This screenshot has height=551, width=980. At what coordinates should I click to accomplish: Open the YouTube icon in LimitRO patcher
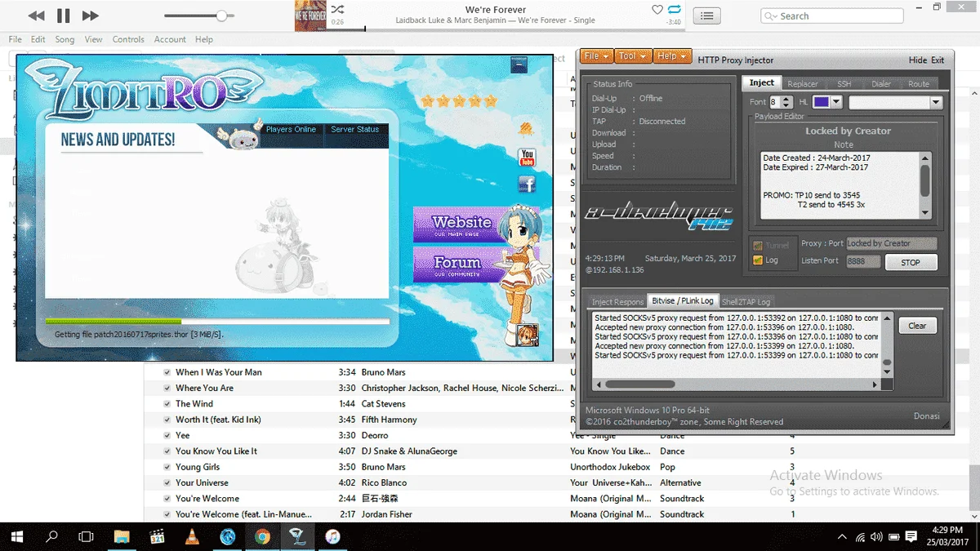tap(527, 157)
